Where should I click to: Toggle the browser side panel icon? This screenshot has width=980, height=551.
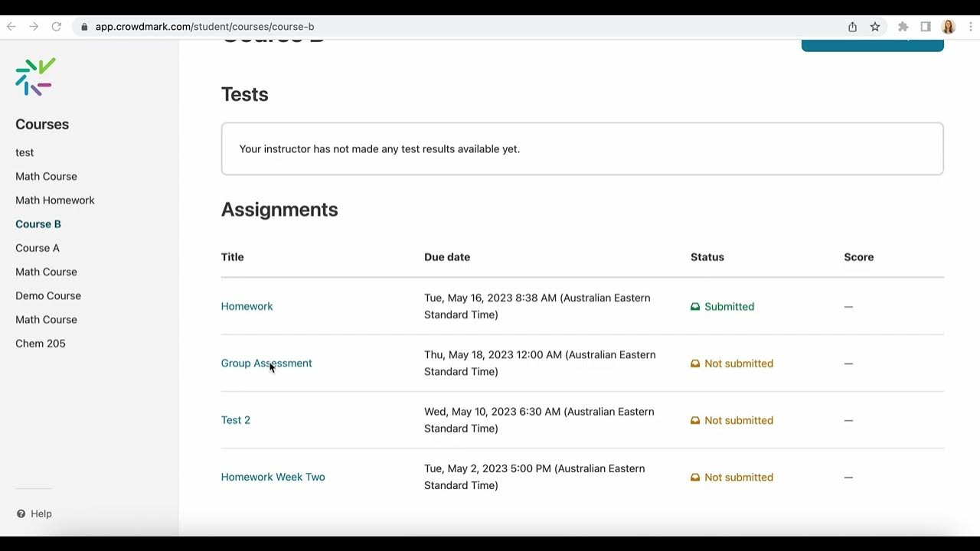pyautogui.click(x=926, y=27)
